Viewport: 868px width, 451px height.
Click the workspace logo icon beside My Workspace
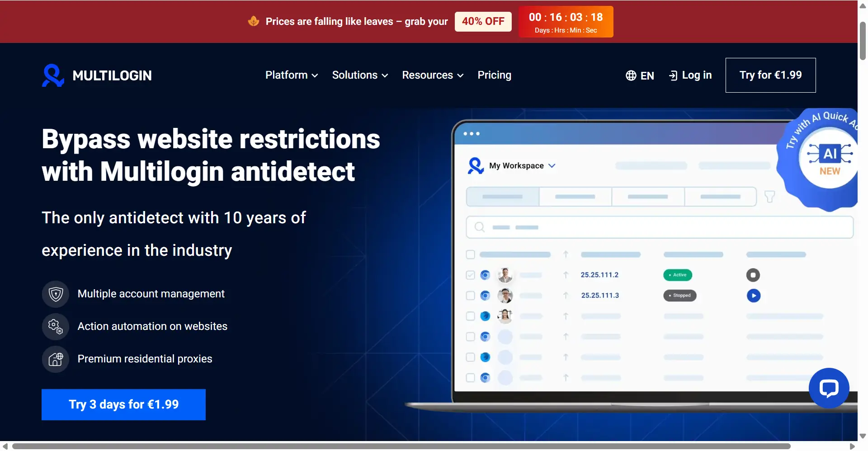(x=476, y=166)
